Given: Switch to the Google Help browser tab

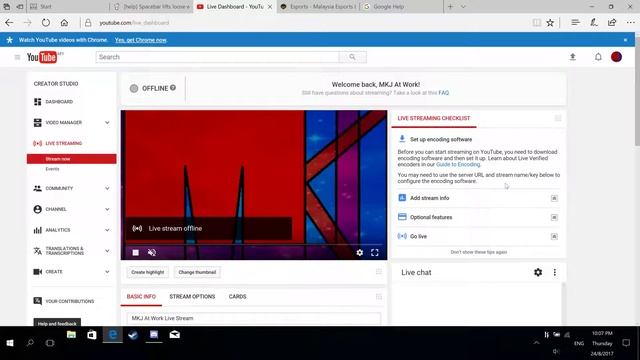Looking at the screenshot, I should point(401,7).
